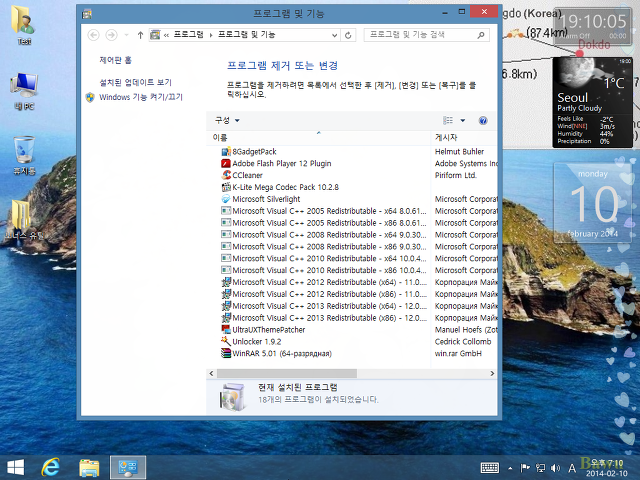Click publisher Cedrick Collomb cell
Screen dimensions: 640x480
click(x=463, y=342)
